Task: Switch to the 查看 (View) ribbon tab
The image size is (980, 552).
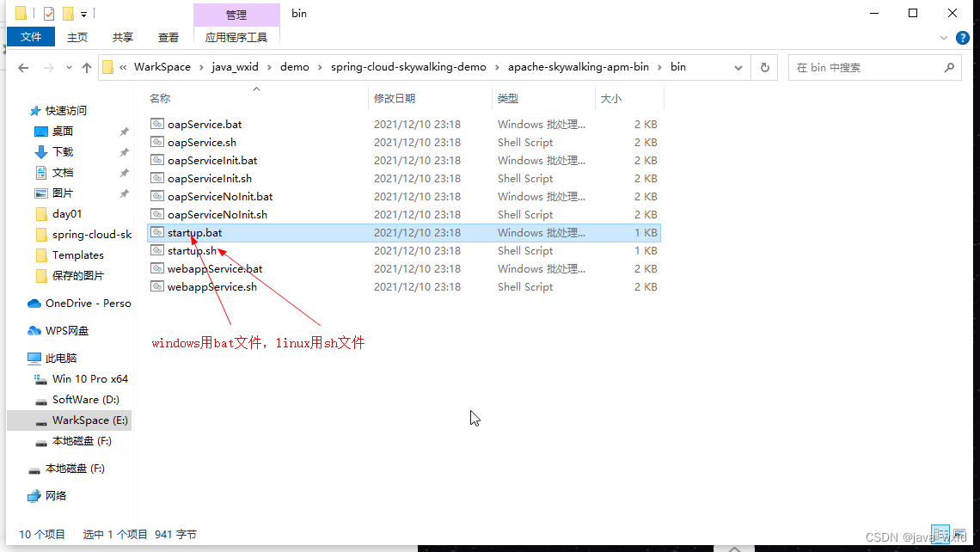Action: click(x=168, y=38)
